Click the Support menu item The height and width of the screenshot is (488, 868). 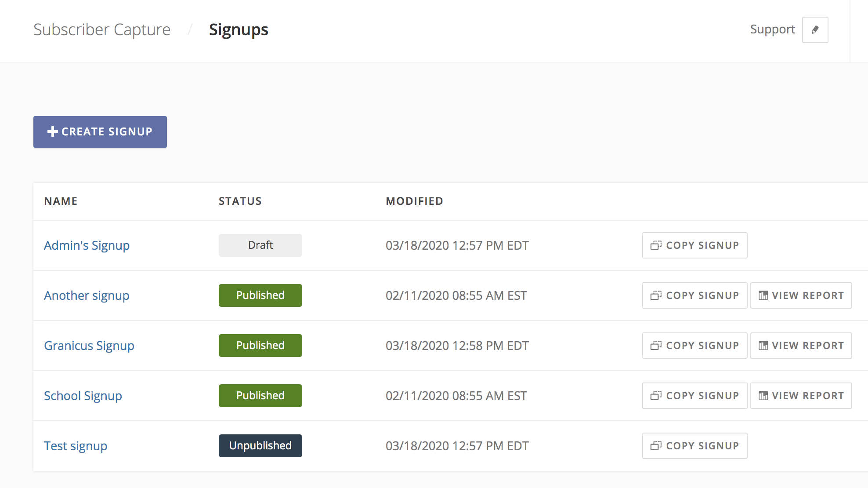[773, 29]
